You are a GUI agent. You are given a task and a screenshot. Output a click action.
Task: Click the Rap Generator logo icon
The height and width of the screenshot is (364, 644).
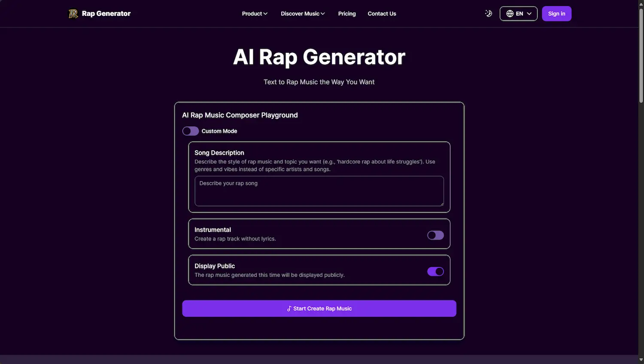tap(73, 13)
